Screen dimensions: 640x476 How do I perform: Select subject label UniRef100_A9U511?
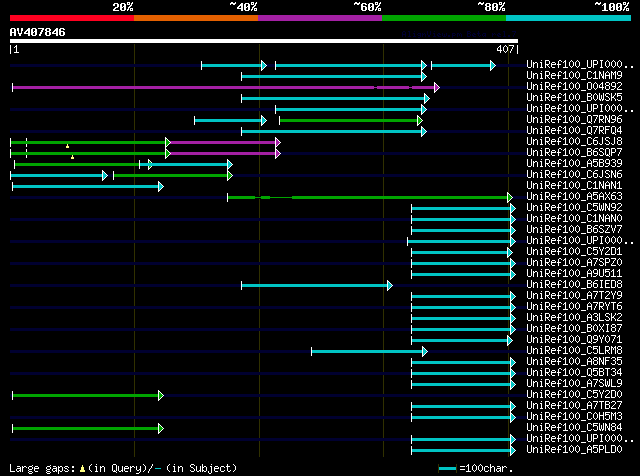pos(574,274)
